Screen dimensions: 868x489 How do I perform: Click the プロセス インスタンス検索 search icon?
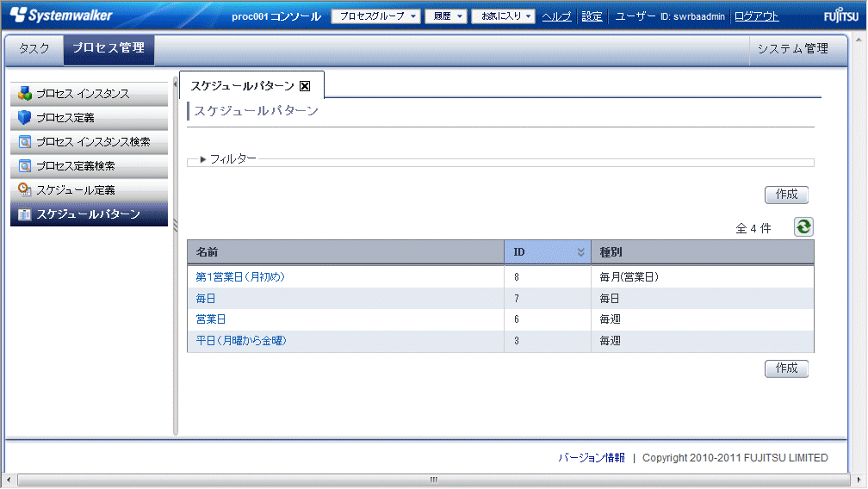click(24, 142)
